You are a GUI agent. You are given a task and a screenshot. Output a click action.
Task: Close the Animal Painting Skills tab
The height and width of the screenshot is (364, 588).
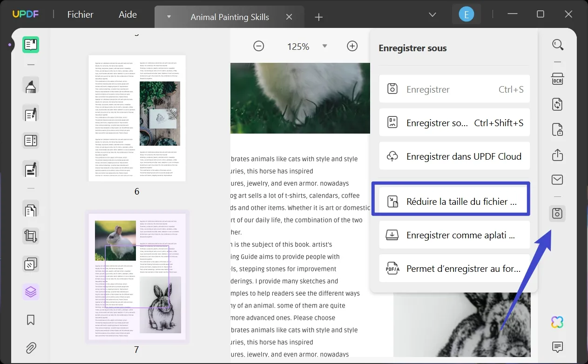[x=289, y=17]
